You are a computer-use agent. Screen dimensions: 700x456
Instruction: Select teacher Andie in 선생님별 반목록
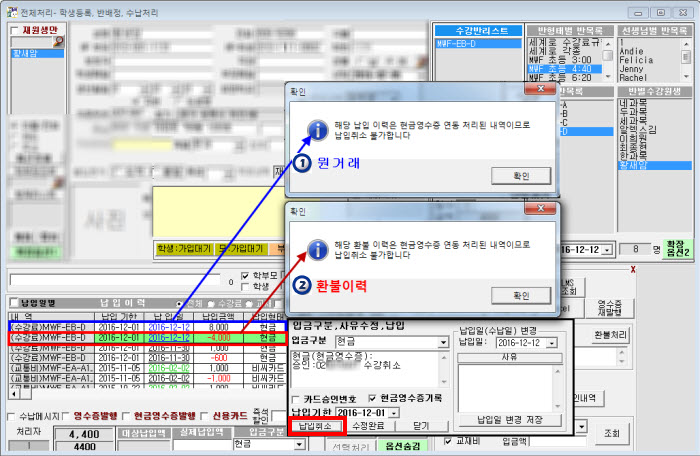click(x=631, y=51)
